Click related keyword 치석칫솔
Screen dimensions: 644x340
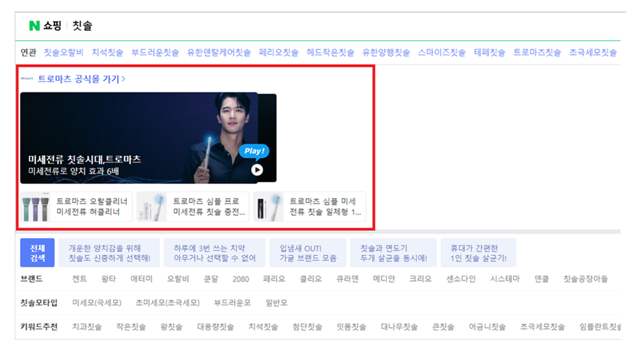click(107, 53)
